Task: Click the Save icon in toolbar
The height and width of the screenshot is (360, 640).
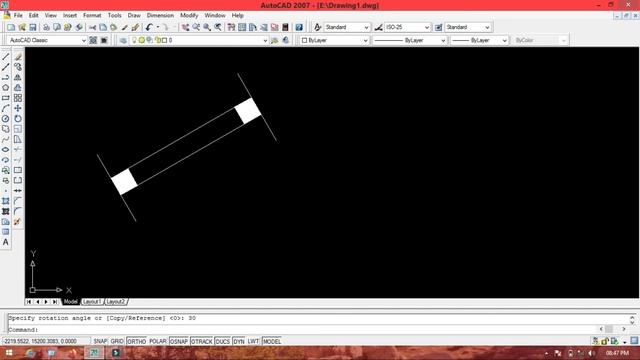Action: [33, 27]
